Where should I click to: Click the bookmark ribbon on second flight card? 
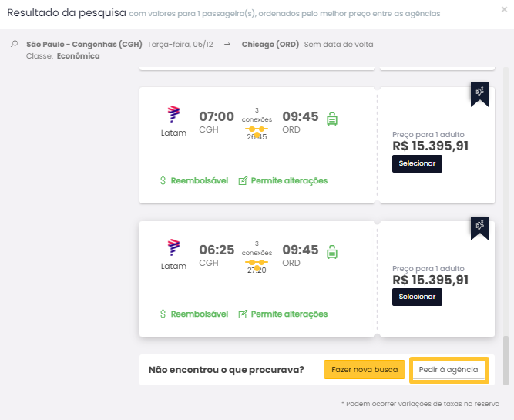pyautogui.click(x=479, y=225)
